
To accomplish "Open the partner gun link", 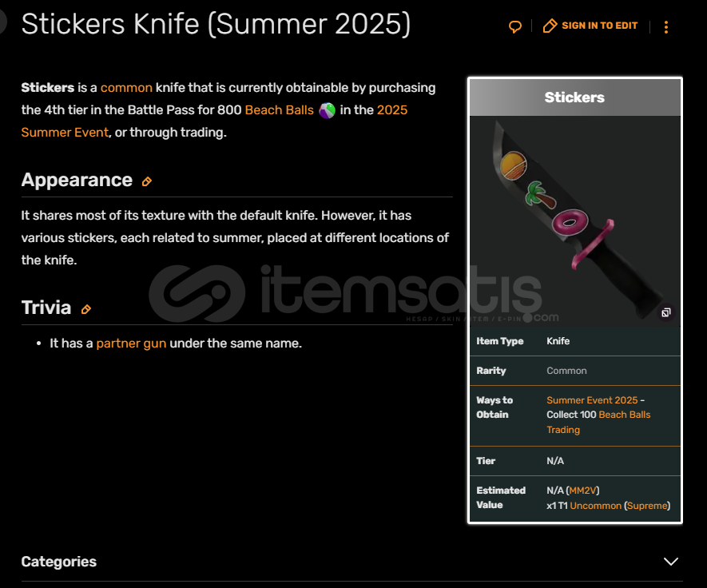I will point(131,344).
